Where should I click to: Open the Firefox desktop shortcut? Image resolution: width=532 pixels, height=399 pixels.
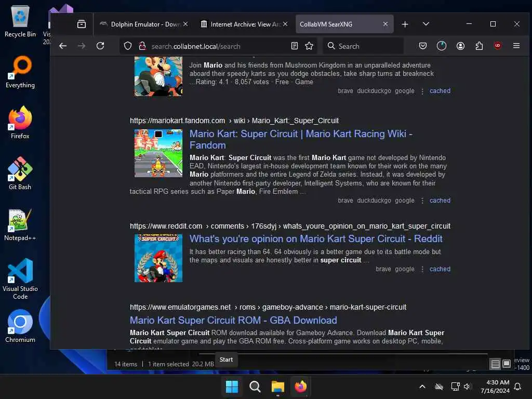20,123
